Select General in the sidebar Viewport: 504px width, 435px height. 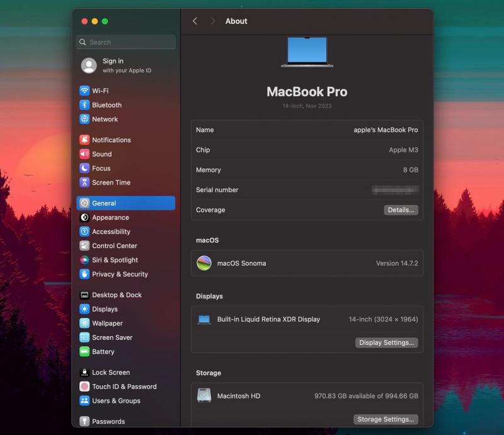pyautogui.click(x=126, y=203)
